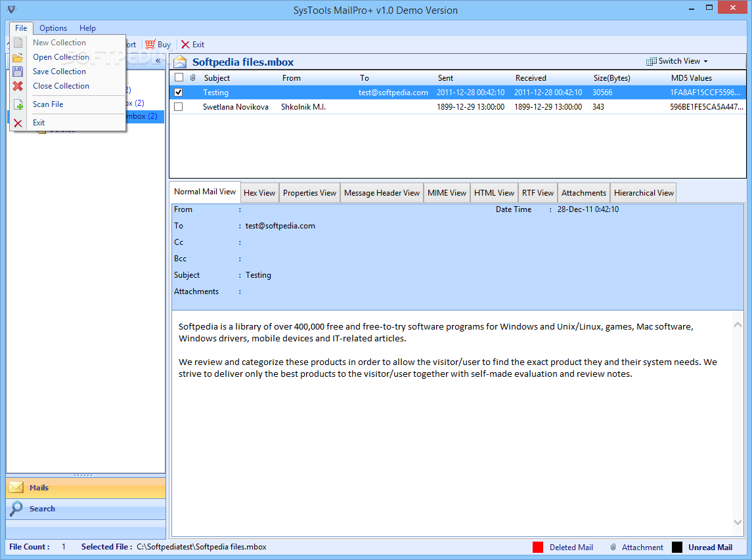752x560 pixels.
Task: Click the 30566 size cell
Action: click(602, 92)
